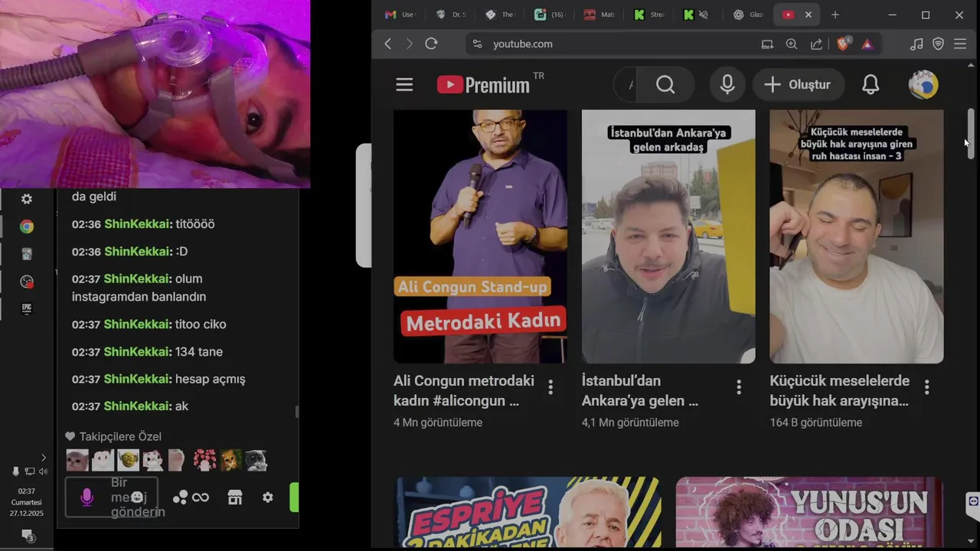Click the YouTube search magnifier button
The height and width of the screenshot is (551, 980).
(x=665, y=85)
